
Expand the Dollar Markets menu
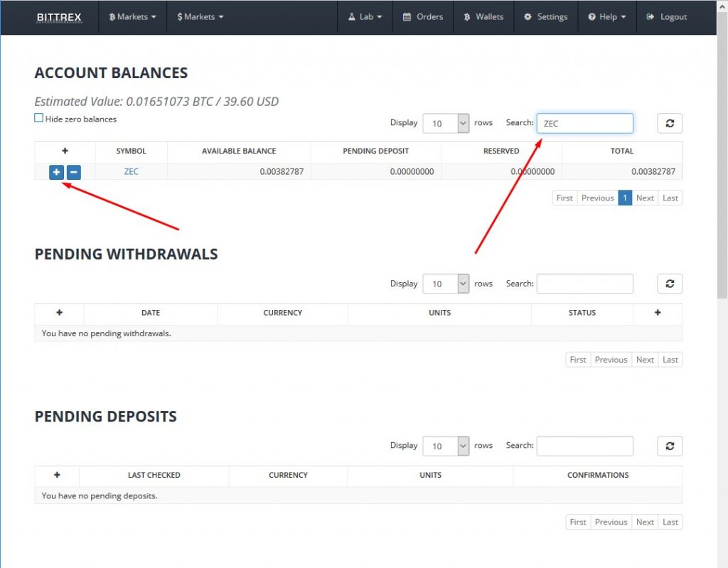200,16
